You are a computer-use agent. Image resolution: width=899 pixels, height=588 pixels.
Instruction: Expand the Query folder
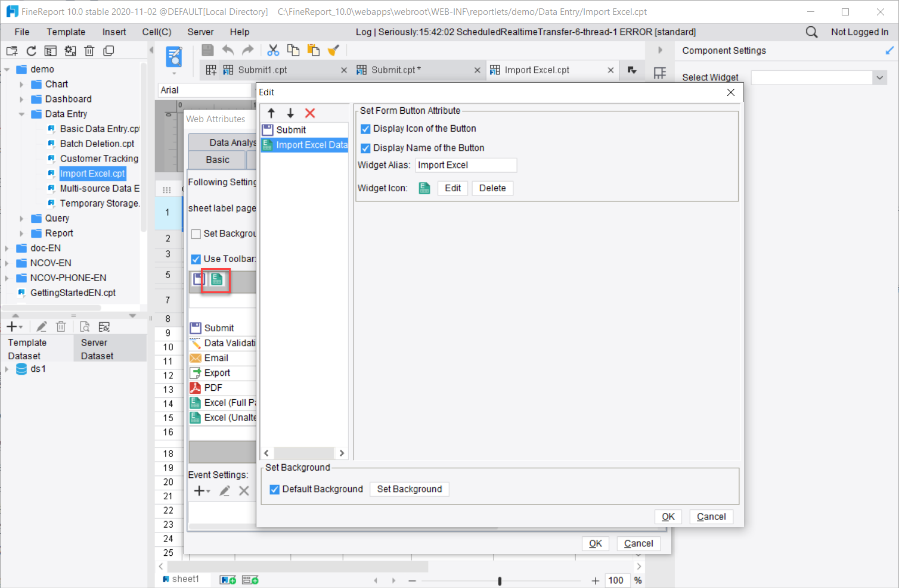[x=21, y=219]
